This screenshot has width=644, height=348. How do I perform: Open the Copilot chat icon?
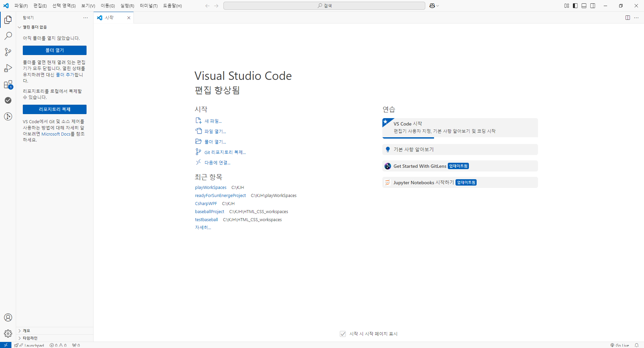pyautogui.click(x=432, y=6)
